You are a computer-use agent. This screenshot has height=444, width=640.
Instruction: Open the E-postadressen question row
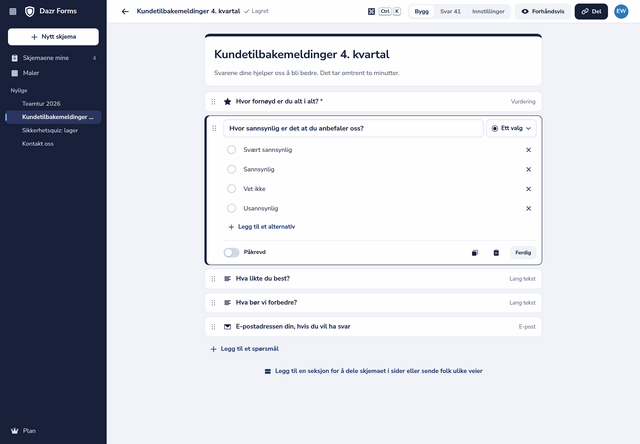point(373,327)
